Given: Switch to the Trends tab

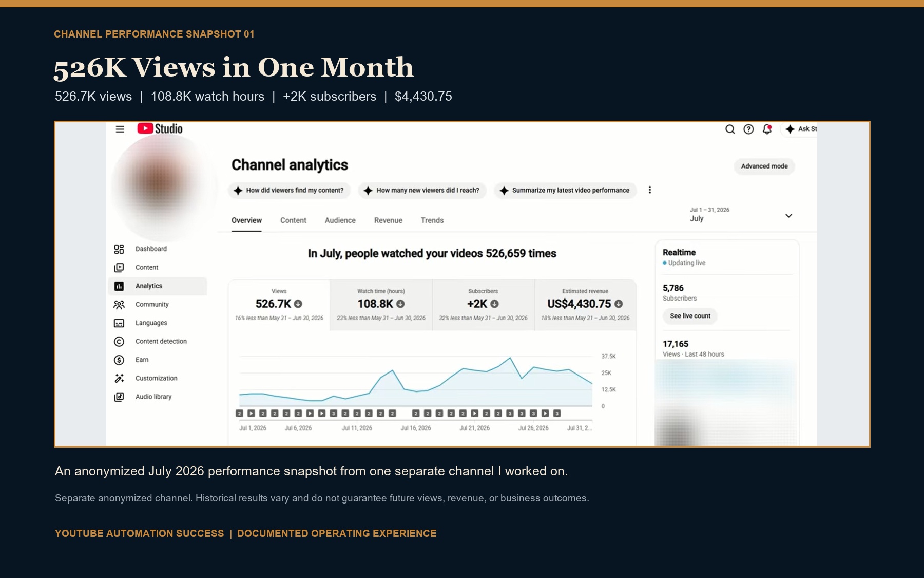Looking at the screenshot, I should (432, 220).
